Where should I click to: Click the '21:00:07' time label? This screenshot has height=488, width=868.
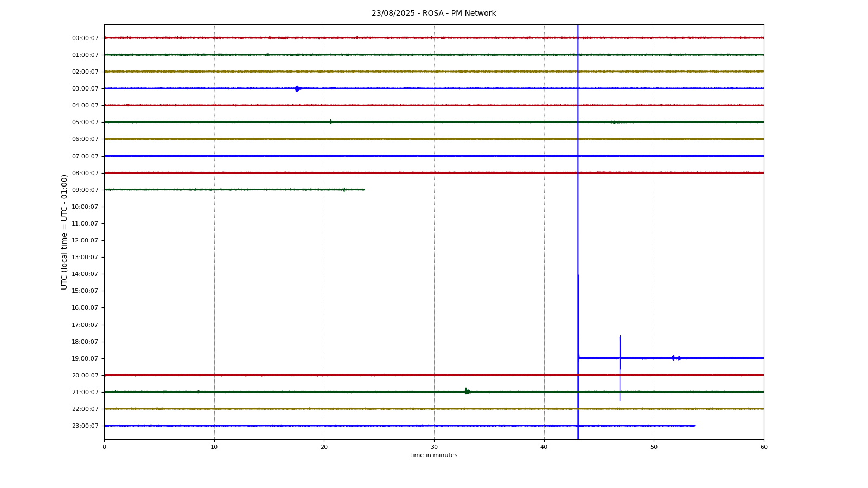tap(85, 392)
